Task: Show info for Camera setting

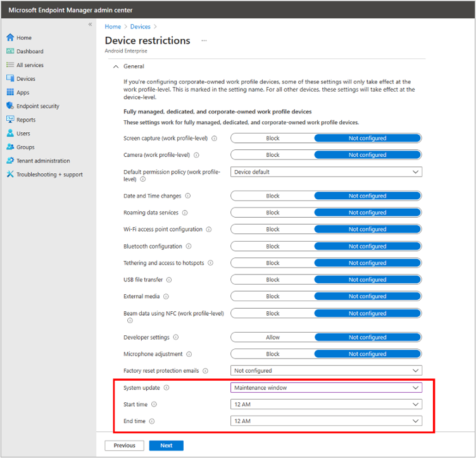Action: click(x=196, y=155)
